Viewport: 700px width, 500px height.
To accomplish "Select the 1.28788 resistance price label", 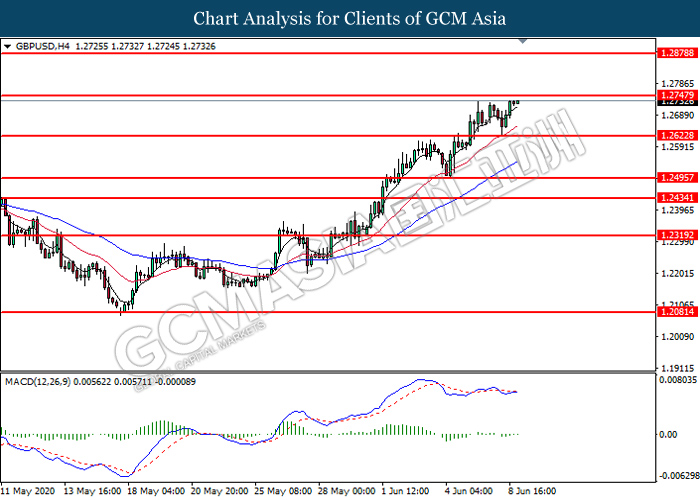I will [677, 53].
